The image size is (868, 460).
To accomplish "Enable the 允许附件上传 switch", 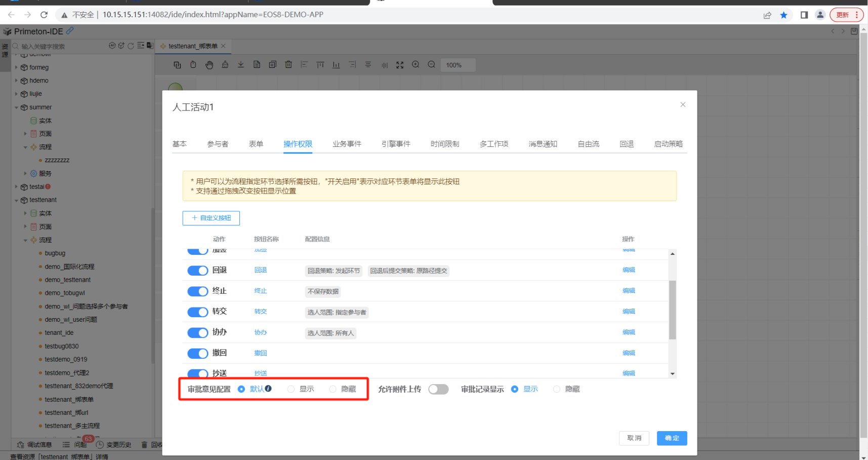I will click(x=438, y=389).
